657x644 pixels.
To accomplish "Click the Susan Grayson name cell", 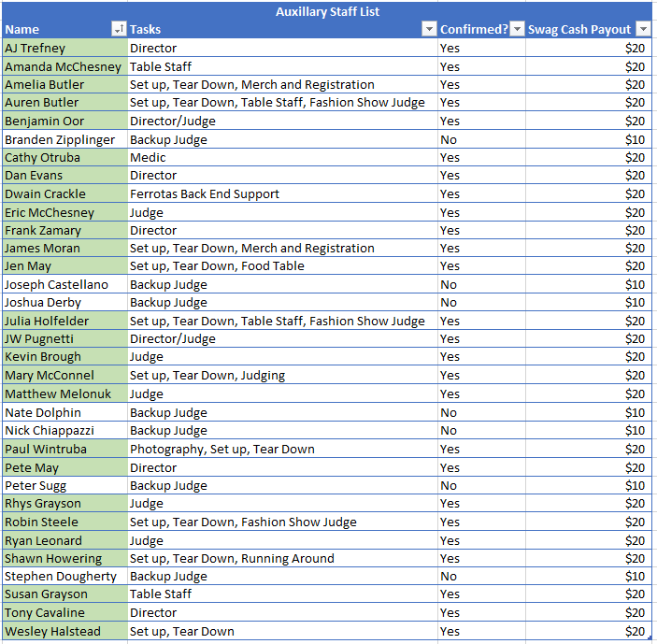I will [64, 594].
